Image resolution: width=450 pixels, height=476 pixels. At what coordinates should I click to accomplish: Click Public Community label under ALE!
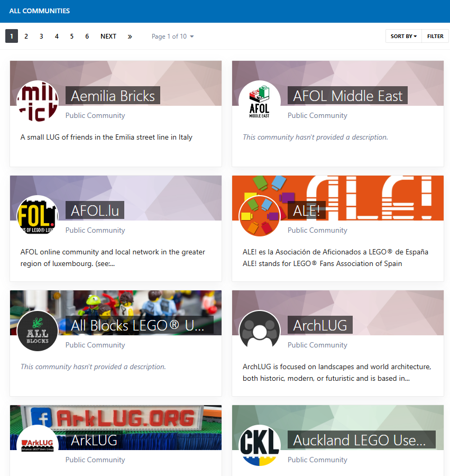317,231
